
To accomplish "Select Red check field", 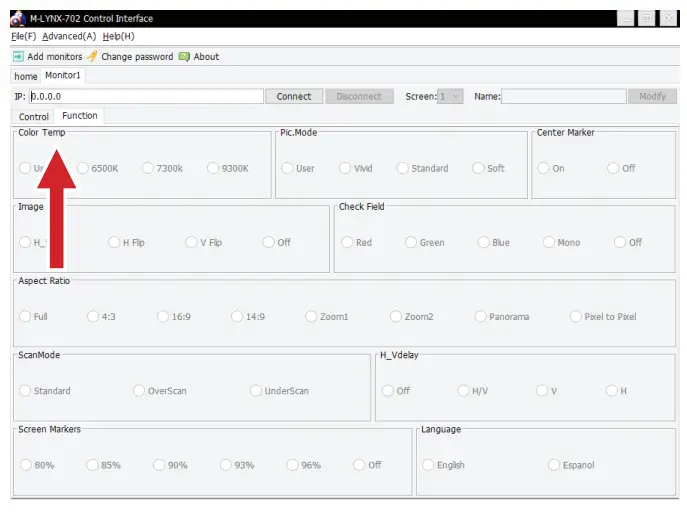I will [356, 242].
